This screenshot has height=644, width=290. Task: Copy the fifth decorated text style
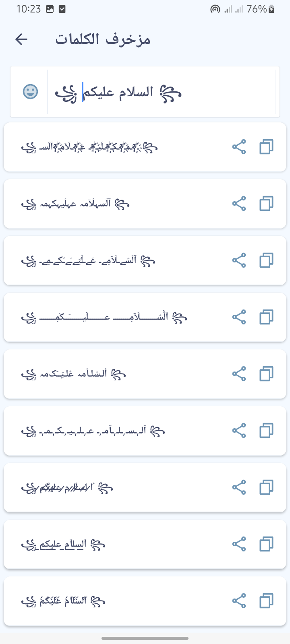click(x=266, y=374)
